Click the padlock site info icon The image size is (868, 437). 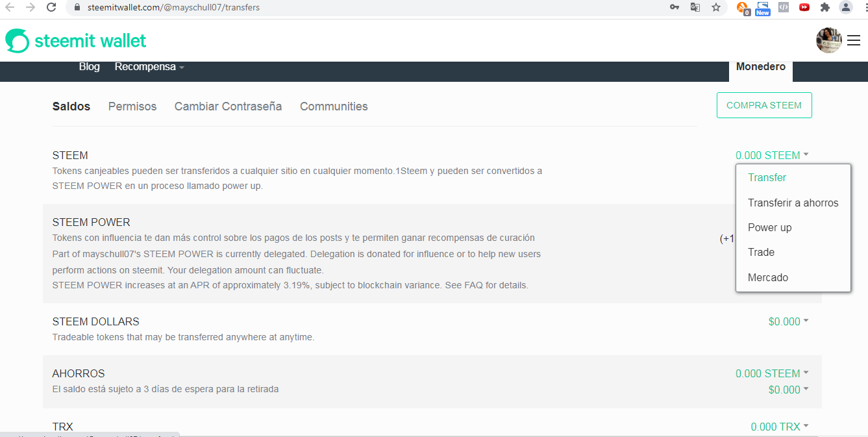(x=77, y=8)
